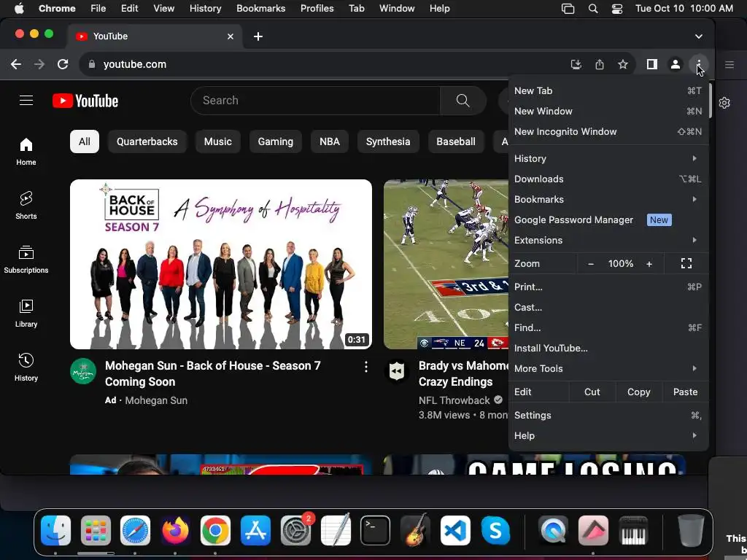This screenshot has height=560, width=747.
Task: Close the YouTube tab
Action: pos(231,36)
